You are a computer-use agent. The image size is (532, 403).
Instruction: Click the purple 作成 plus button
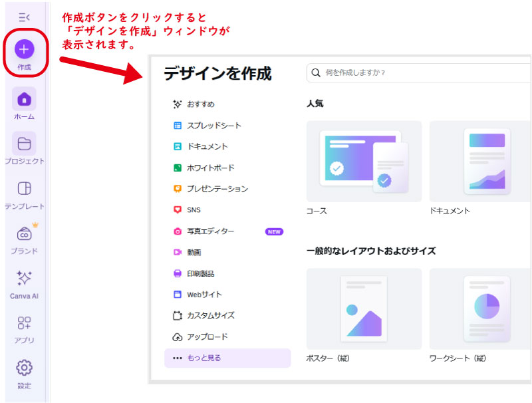24,49
